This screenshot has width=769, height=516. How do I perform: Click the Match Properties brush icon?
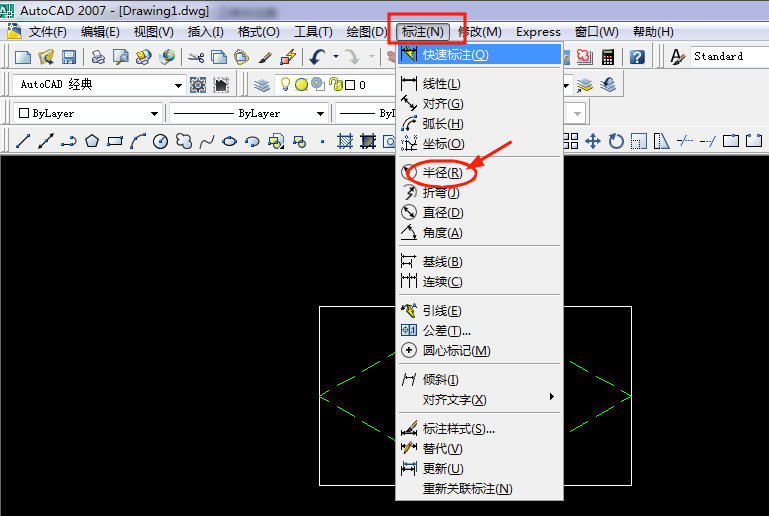coord(265,57)
